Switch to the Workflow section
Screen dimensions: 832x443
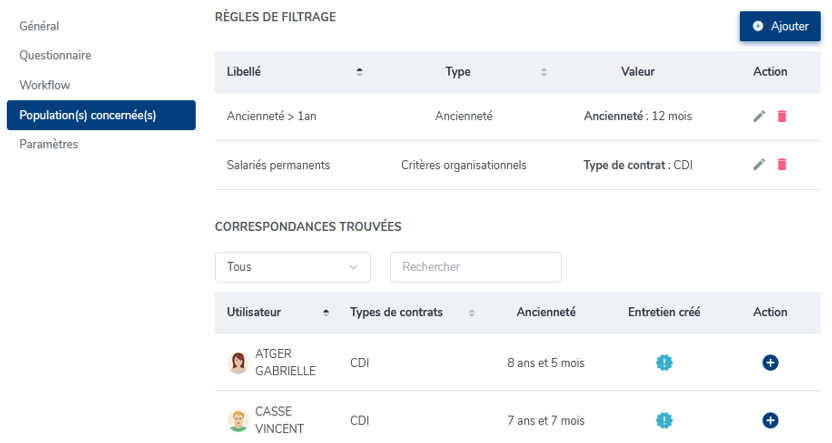[x=45, y=85]
